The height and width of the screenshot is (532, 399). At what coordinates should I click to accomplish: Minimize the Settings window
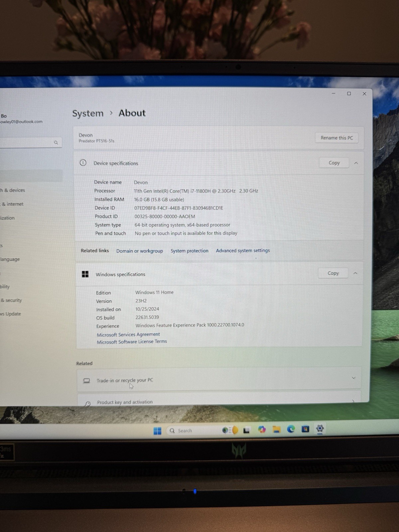(x=333, y=93)
